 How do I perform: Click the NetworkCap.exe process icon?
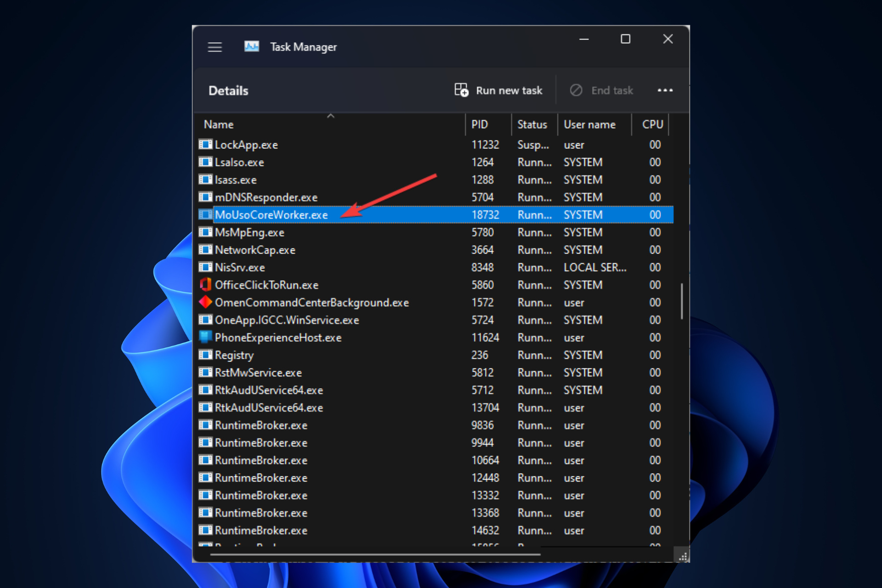click(x=205, y=250)
